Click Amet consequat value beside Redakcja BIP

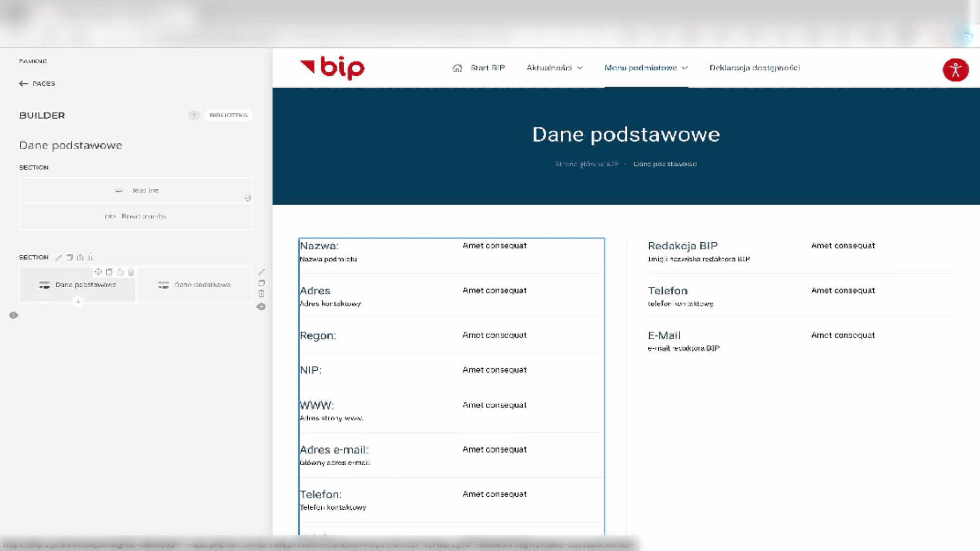click(x=843, y=246)
